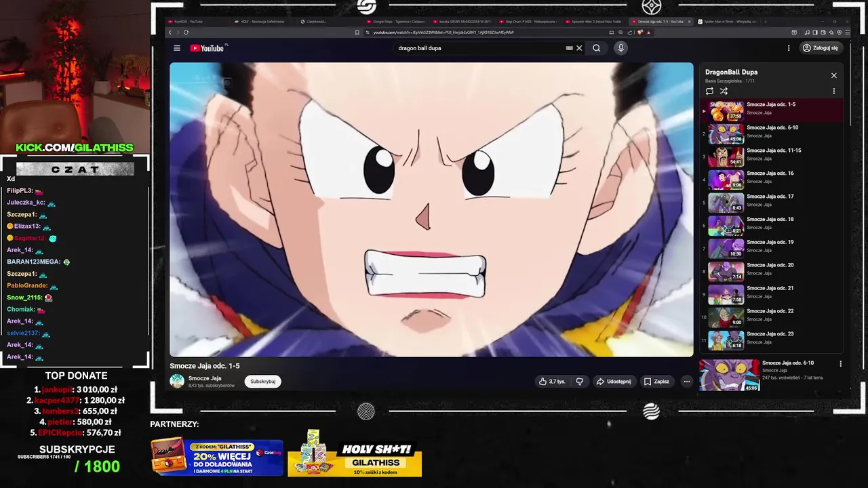Viewport: 868px width, 488px height.
Task: Click the browser back arrow
Action: [170, 32]
